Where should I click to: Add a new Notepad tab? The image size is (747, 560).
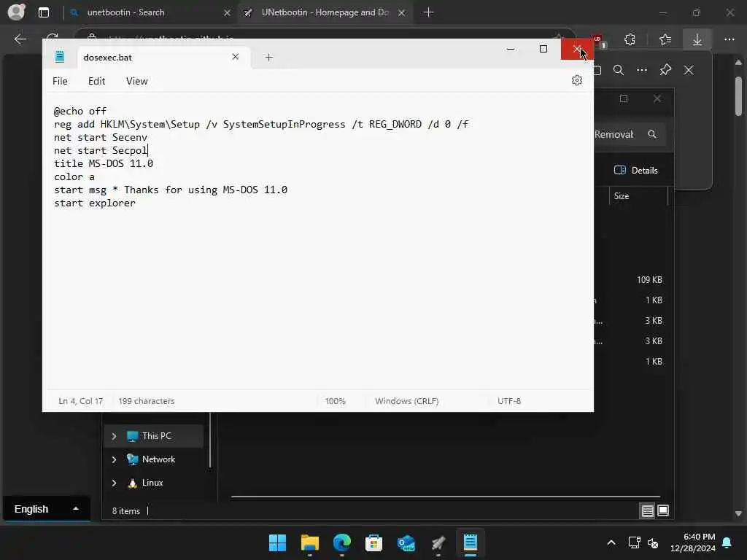(x=268, y=58)
